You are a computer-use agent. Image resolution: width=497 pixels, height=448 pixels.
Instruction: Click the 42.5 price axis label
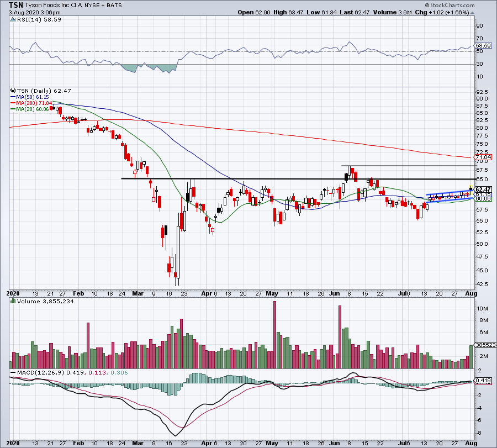click(x=482, y=284)
